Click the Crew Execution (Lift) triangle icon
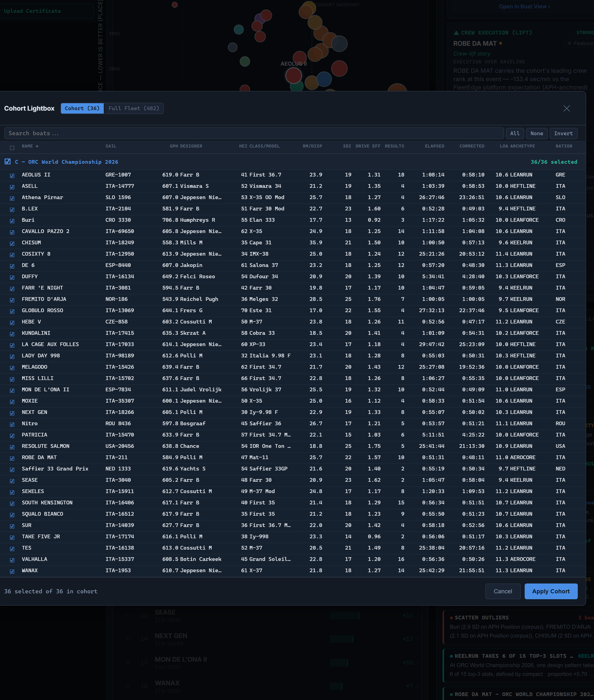 coord(456,33)
